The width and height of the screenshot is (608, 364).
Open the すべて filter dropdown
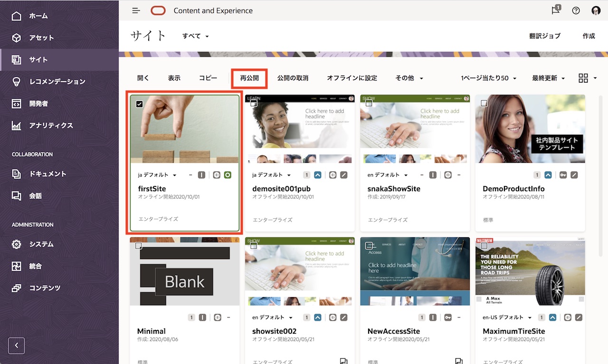(194, 36)
